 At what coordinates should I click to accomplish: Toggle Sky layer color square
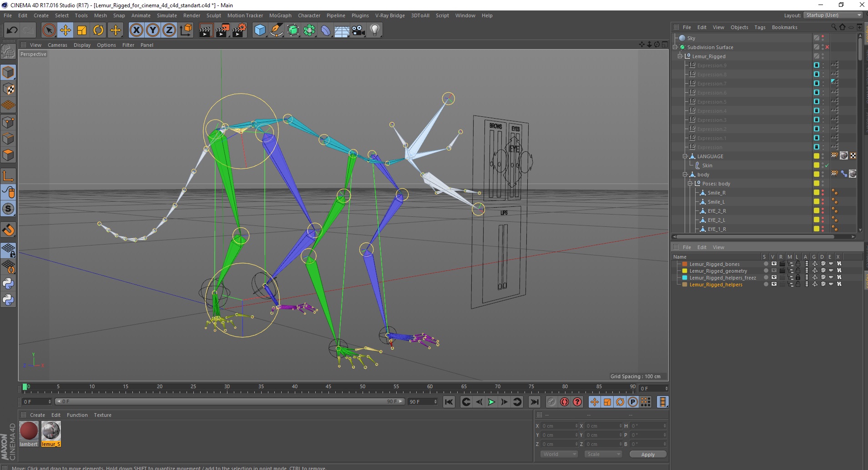(x=817, y=38)
